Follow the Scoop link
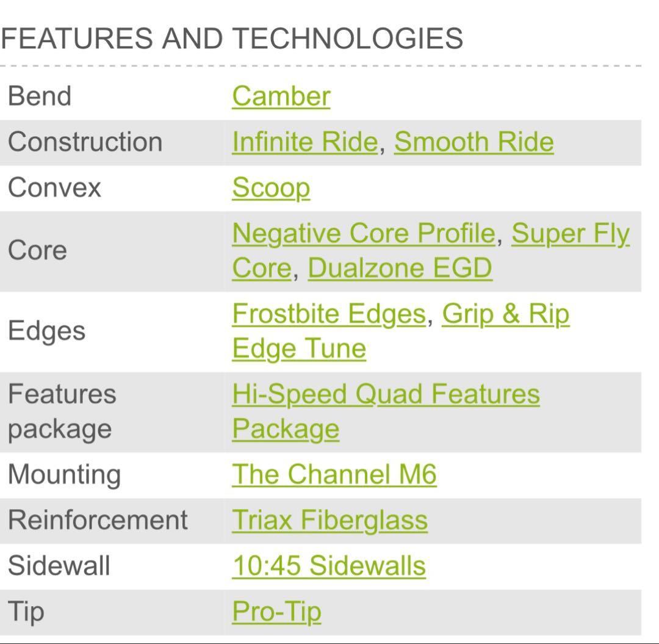This screenshot has width=659, height=644. coord(270,188)
